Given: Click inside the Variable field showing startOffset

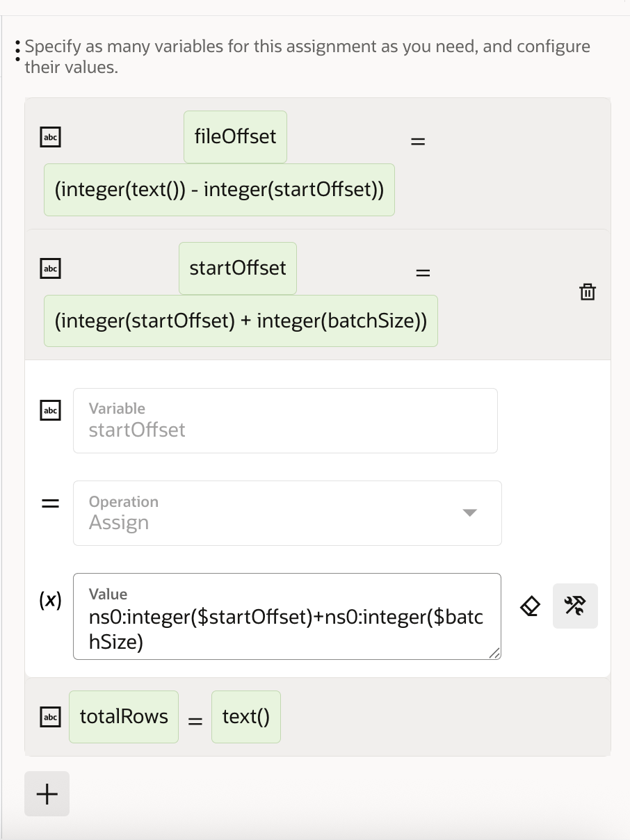Looking at the screenshot, I should [x=285, y=429].
